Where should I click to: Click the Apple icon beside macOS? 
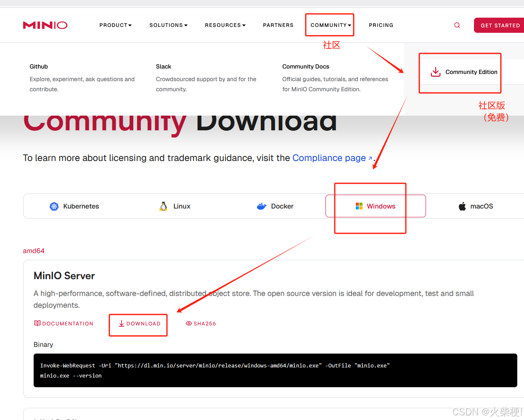[x=462, y=206]
